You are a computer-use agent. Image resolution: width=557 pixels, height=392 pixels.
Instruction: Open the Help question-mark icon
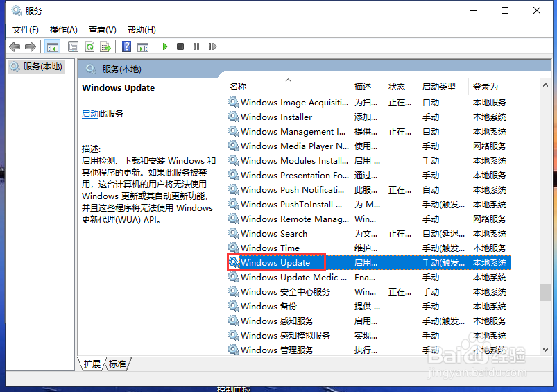(126, 46)
